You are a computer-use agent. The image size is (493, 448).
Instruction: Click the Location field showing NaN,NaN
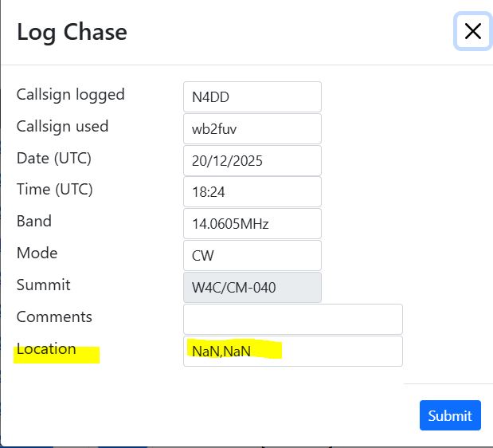(x=292, y=351)
